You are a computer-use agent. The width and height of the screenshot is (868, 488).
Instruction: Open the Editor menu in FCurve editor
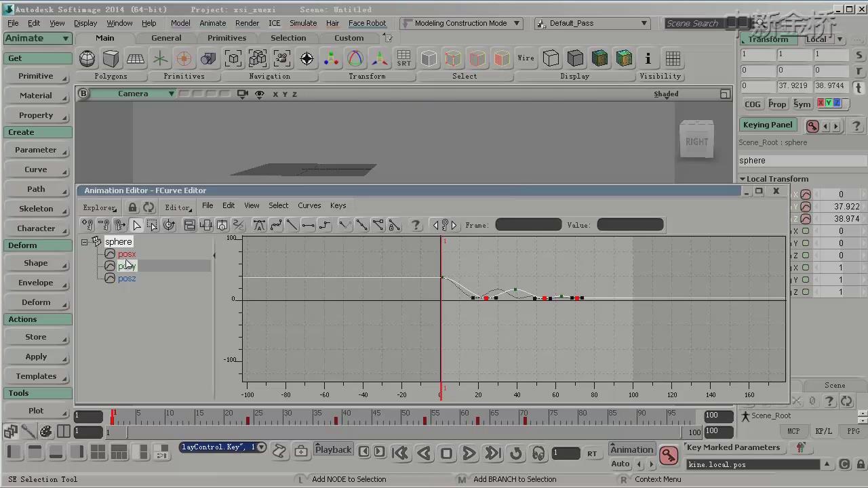coord(179,207)
